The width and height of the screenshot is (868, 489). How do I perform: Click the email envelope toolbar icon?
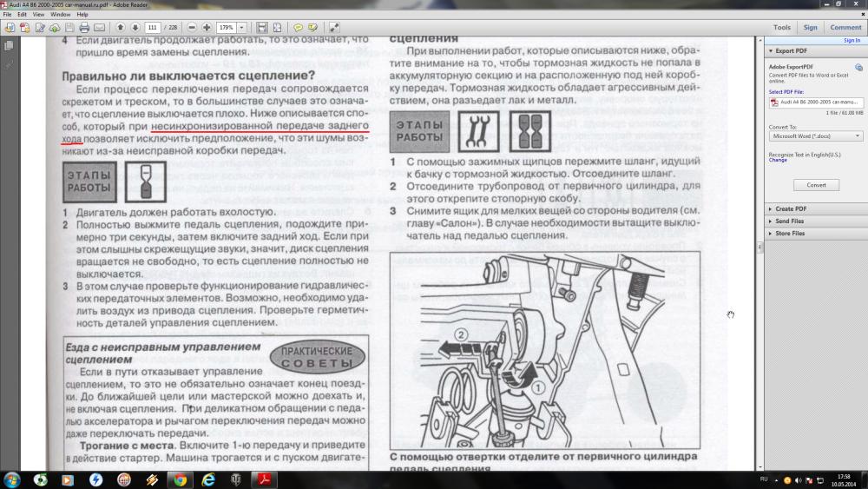pos(99,28)
